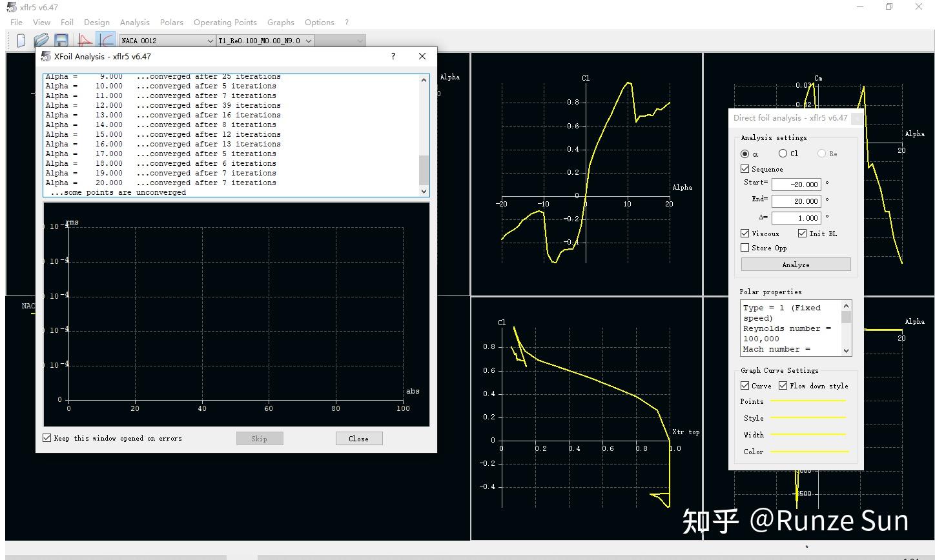The height and width of the screenshot is (560, 935).
Task: Click the New Project icon
Action: (x=20, y=40)
